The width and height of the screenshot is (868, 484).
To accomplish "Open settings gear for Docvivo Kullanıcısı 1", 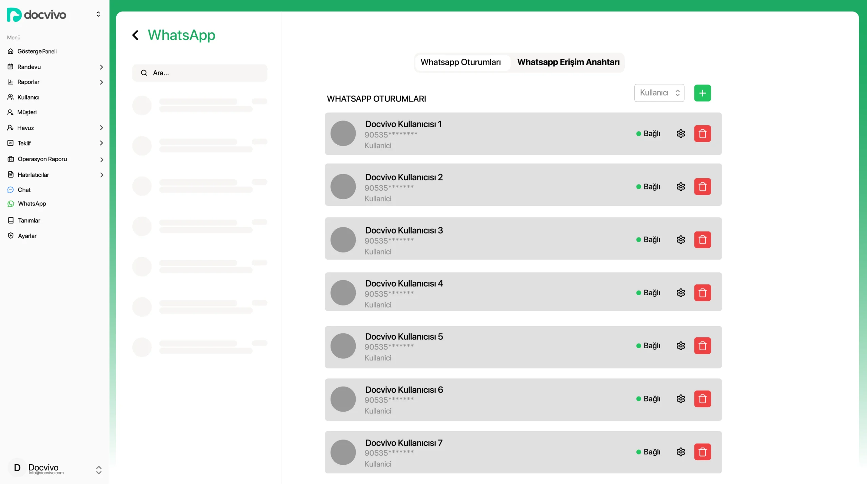I will [680, 133].
